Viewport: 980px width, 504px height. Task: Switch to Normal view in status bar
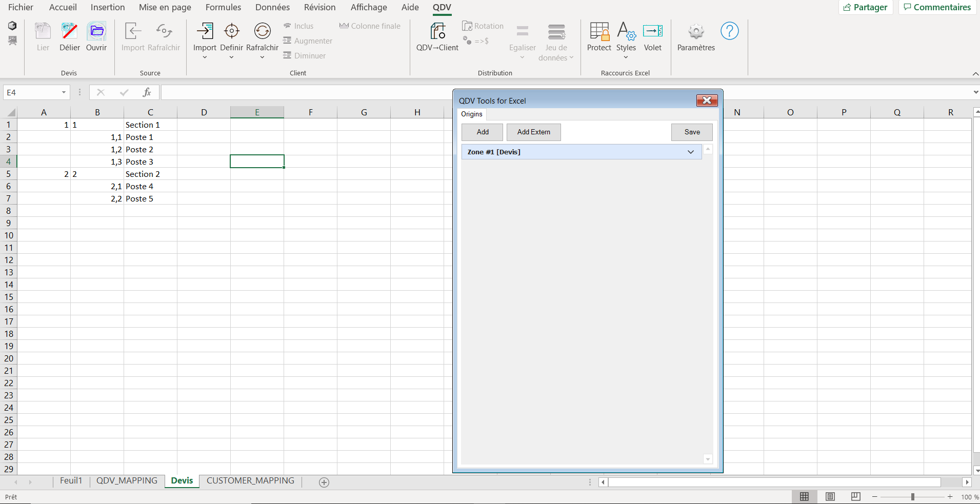(x=804, y=496)
